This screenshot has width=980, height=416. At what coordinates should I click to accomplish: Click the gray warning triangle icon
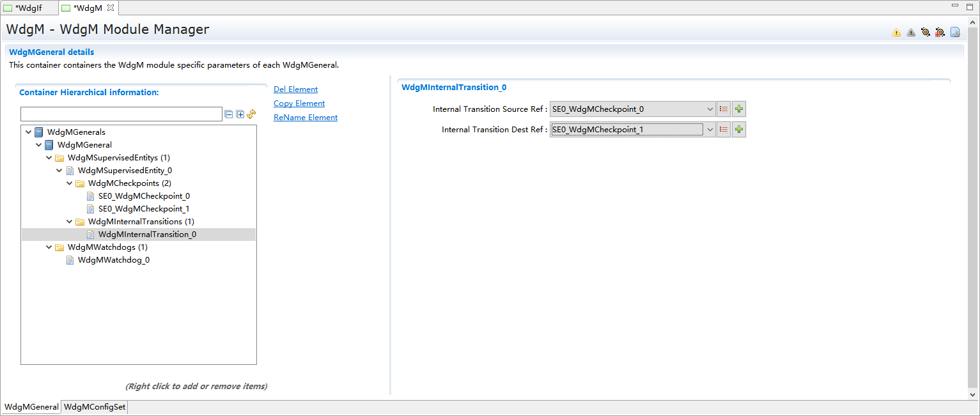point(911,33)
